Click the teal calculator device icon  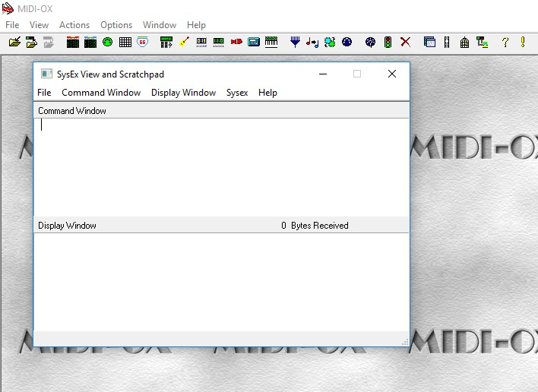(x=254, y=42)
